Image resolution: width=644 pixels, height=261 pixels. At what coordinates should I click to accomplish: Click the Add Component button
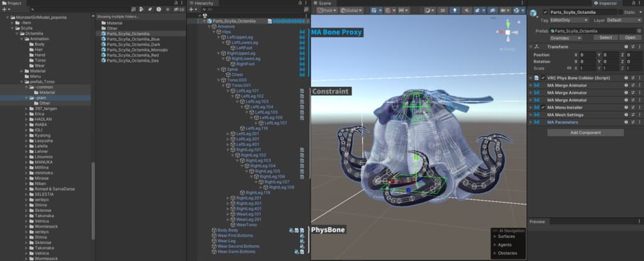586,133
